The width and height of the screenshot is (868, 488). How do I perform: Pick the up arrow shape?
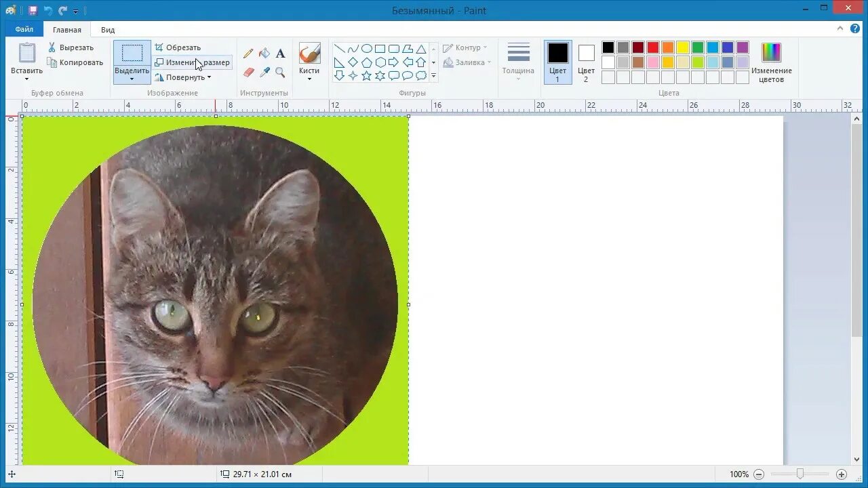421,62
